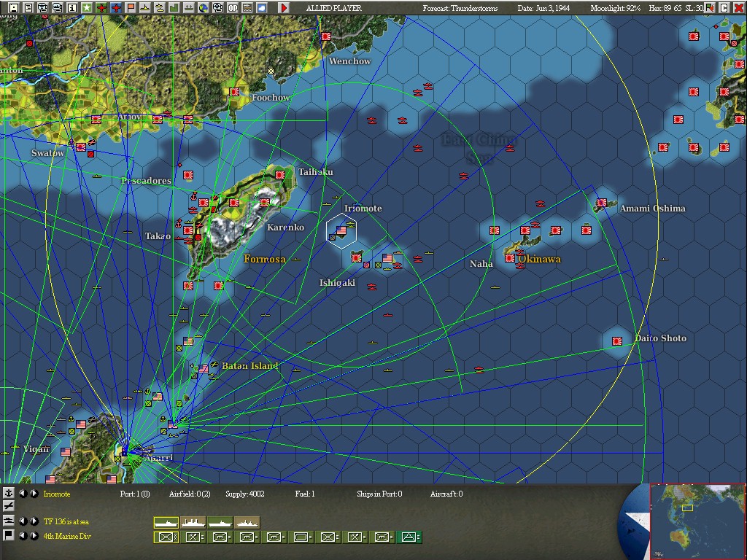
Task: Click the crosshair target toolbar icon
Action: 217,7
